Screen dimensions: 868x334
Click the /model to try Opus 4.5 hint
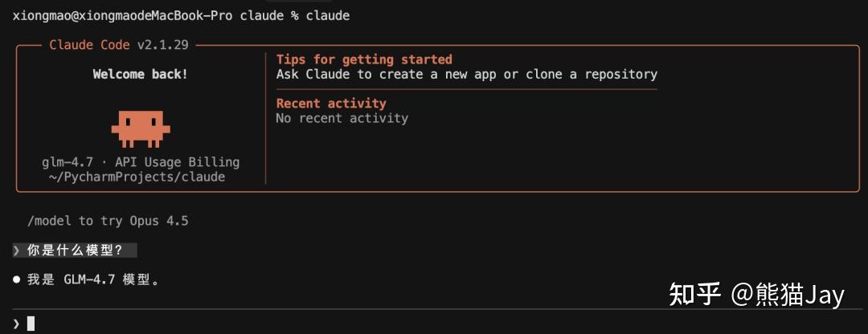click(108, 221)
